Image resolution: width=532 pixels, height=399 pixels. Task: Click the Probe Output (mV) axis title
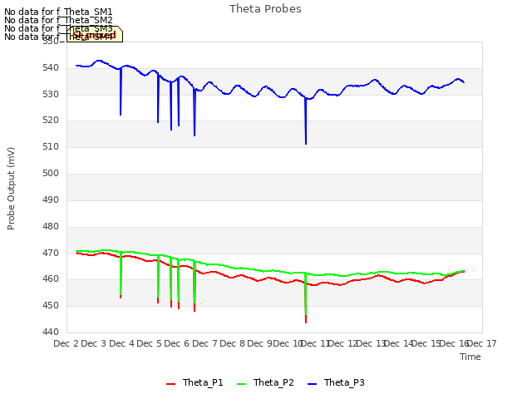click(x=11, y=189)
